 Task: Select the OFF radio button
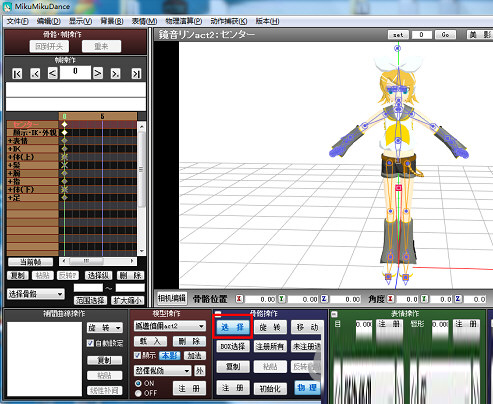[x=138, y=393]
